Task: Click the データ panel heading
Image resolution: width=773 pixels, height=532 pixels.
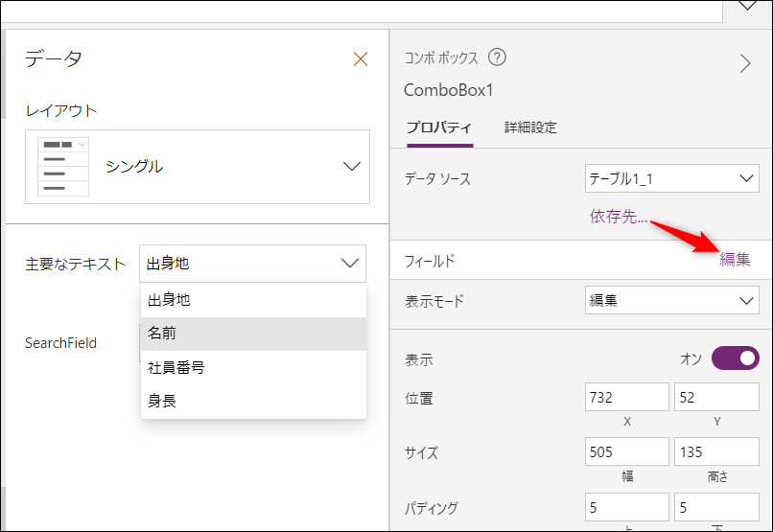Action: coord(54,58)
